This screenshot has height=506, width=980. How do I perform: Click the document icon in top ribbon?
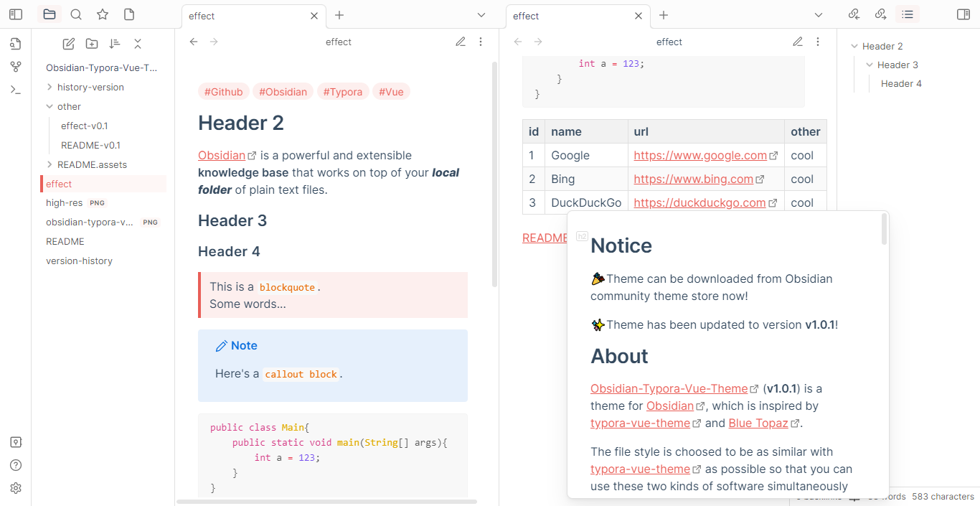point(129,14)
